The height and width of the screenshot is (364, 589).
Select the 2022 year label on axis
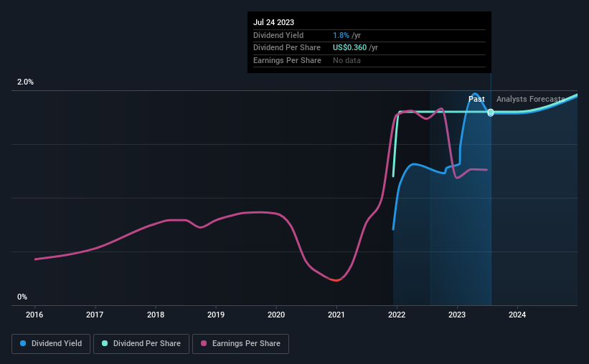tap(397, 314)
